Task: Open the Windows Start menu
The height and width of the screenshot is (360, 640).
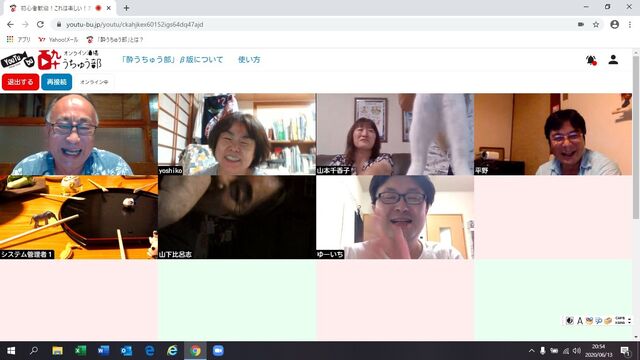Action: click(11, 351)
